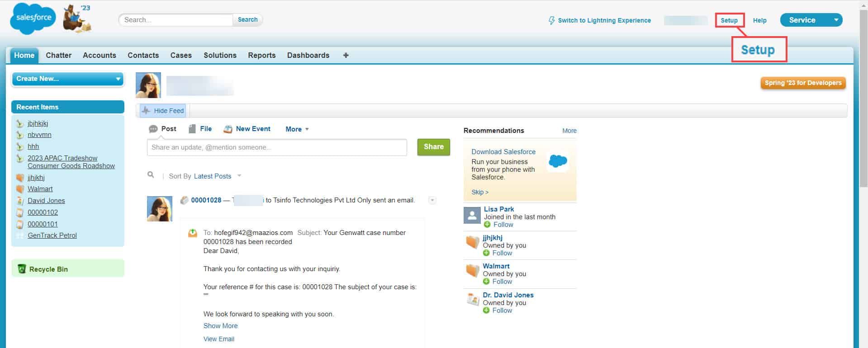Viewport: 868px width, 348px height.
Task: Click the New Event calendar icon
Action: pyautogui.click(x=228, y=129)
